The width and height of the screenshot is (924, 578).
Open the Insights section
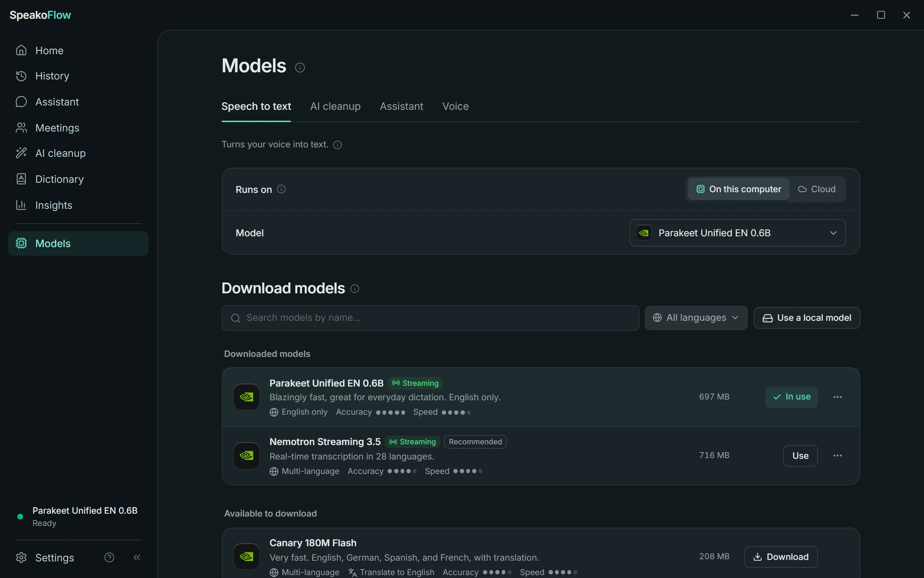click(x=78, y=205)
